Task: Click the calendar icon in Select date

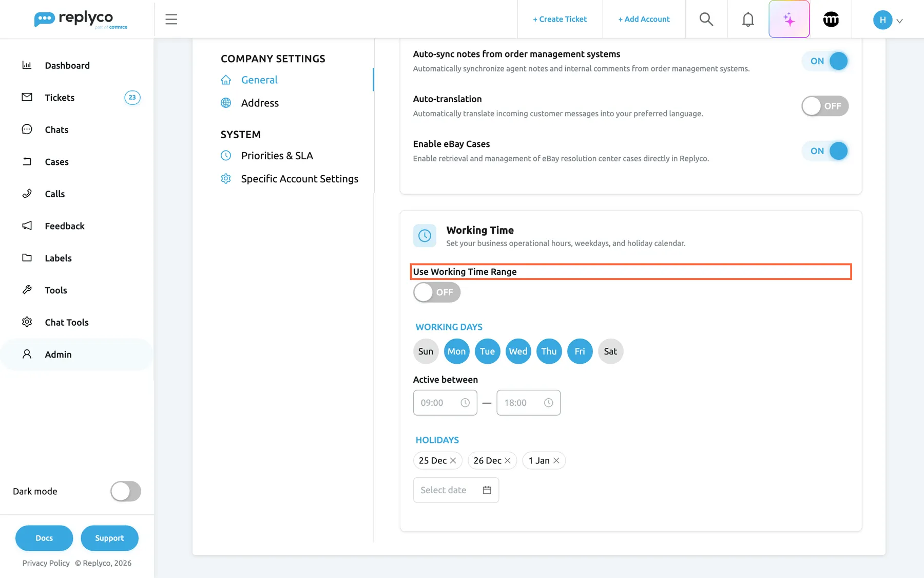Action: (487, 490)
